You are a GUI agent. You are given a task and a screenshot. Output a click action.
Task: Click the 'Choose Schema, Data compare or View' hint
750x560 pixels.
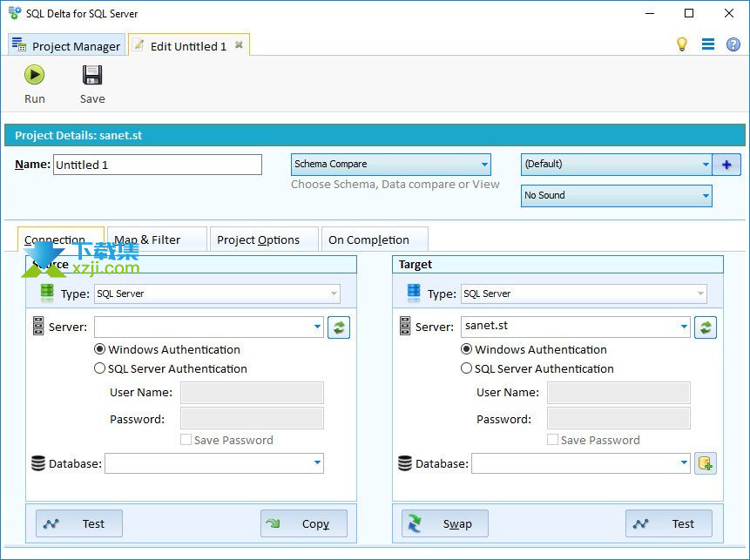click(x=395, y=185)
